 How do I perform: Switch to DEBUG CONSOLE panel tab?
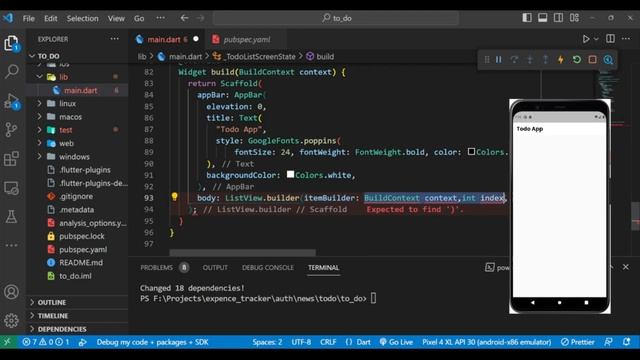click(x=268, y=268)
